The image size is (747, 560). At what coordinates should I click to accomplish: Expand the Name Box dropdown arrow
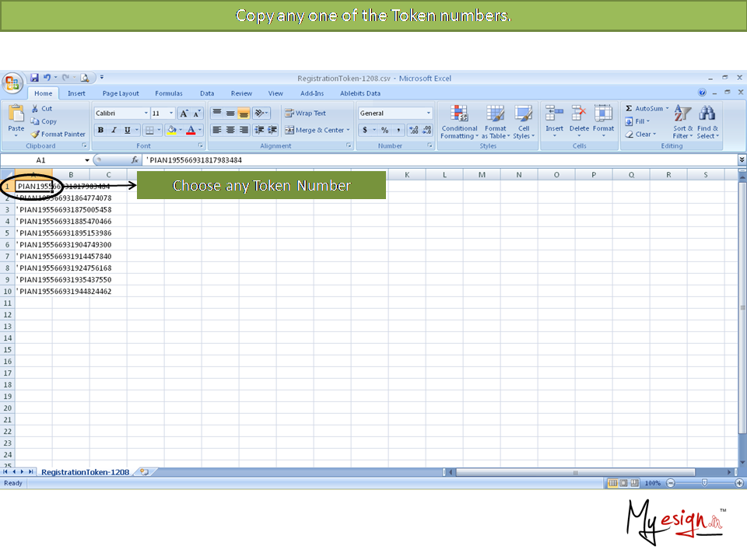pyautogui.click(x=87, y=160)
